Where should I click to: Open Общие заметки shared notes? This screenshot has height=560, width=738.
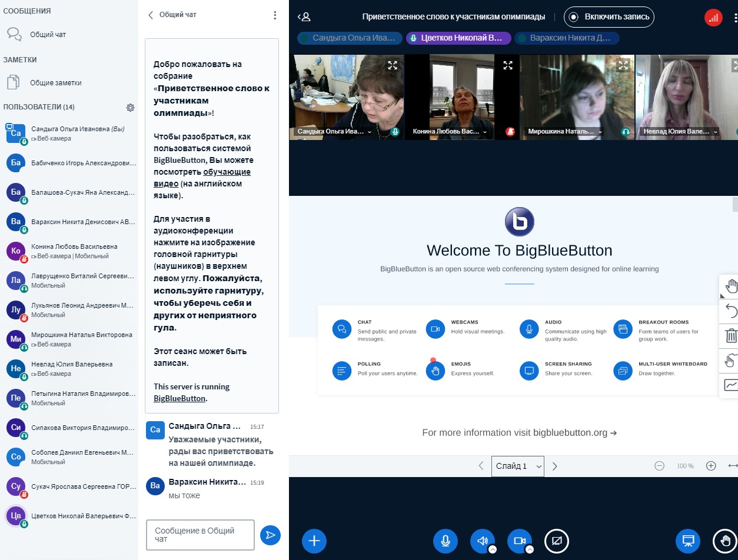69,83
